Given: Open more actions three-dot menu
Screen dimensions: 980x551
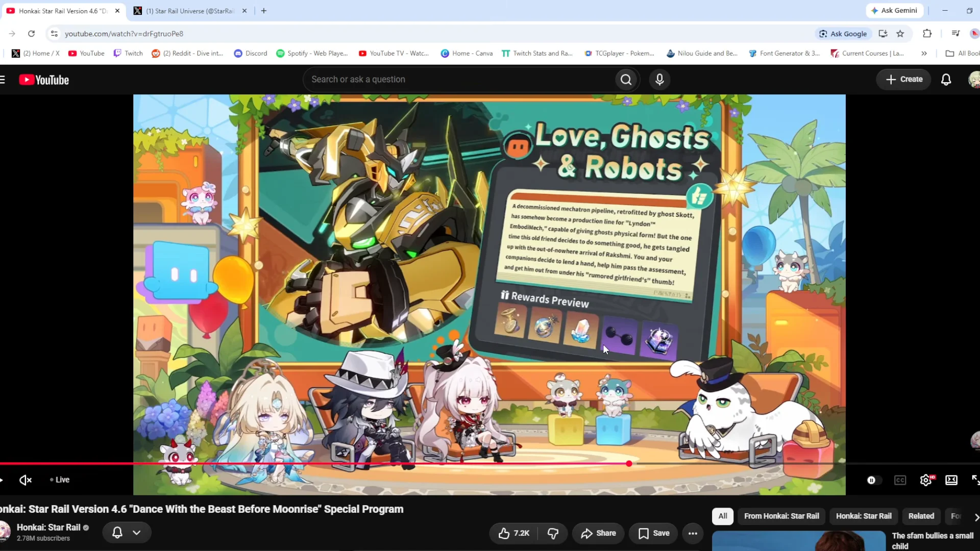Looking at the screenshot, I should [x=693, y=533].
